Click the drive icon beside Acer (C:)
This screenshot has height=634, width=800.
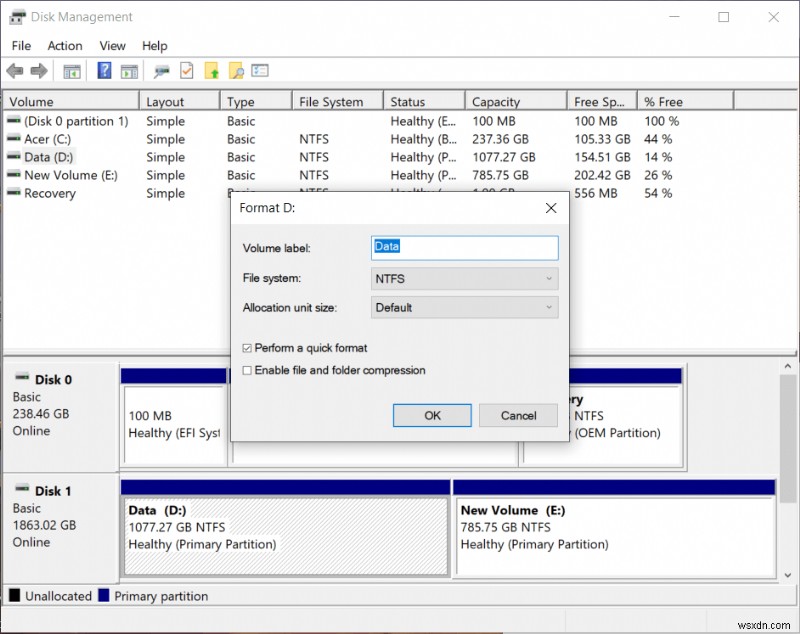point(14,138)
